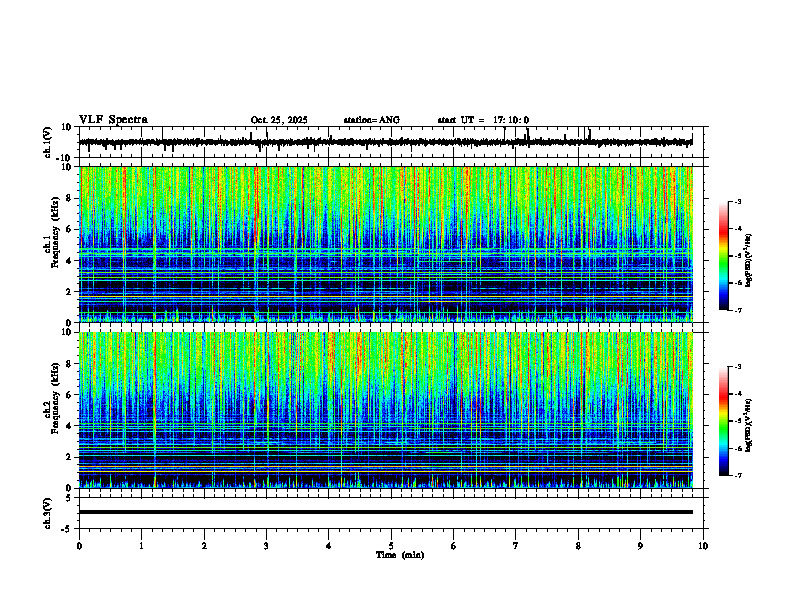Click the ch.2 colorbar "log(PSD)" label
The height and width of the screenshot is (612, 792).
pos(749,425)
